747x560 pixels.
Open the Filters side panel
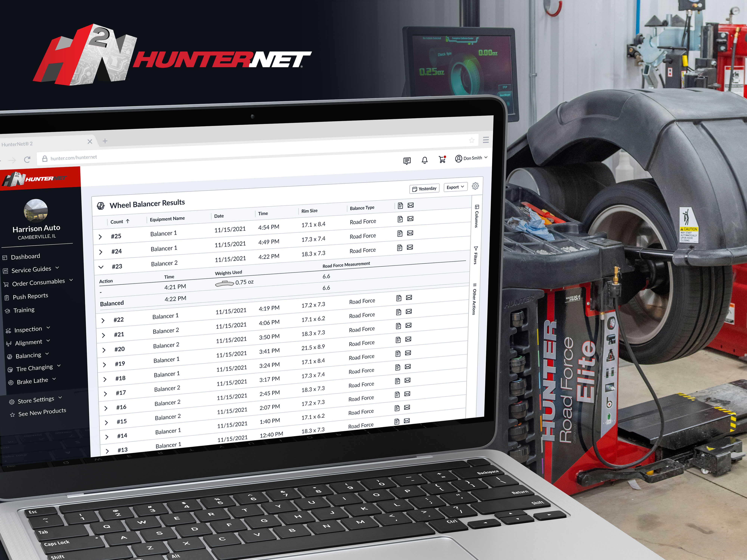[x=475, y=255]
